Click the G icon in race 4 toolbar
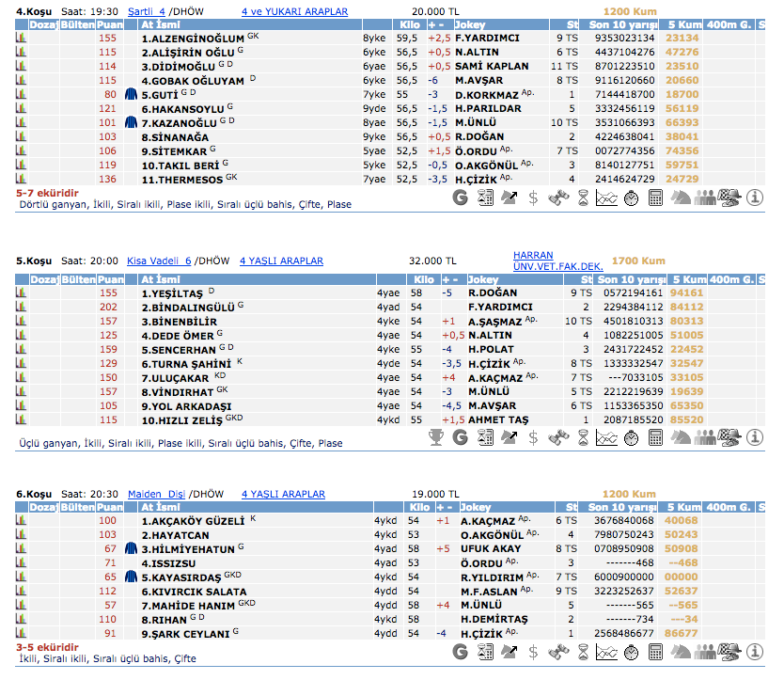This screenshot has height=680, width=784. [460, 198]
